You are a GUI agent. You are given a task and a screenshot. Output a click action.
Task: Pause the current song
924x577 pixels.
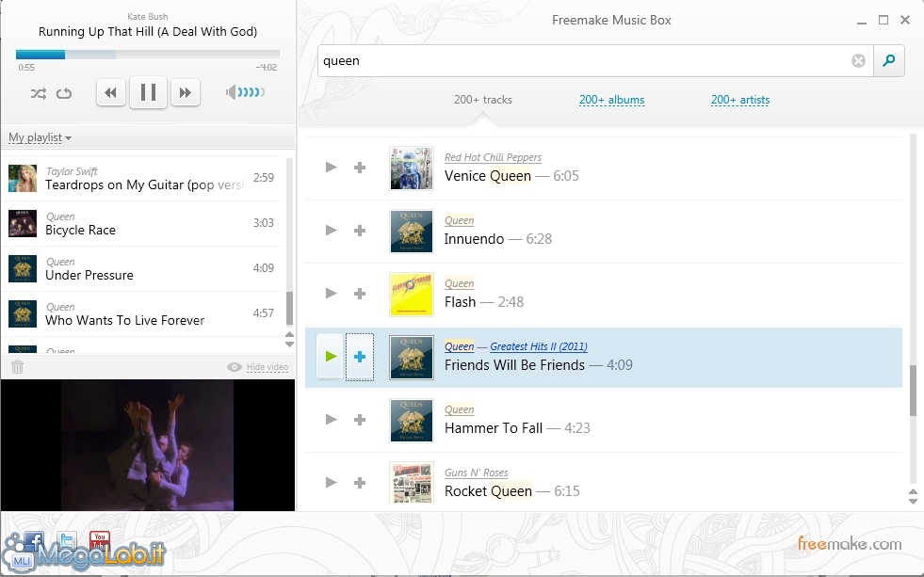tap(148, 92)
